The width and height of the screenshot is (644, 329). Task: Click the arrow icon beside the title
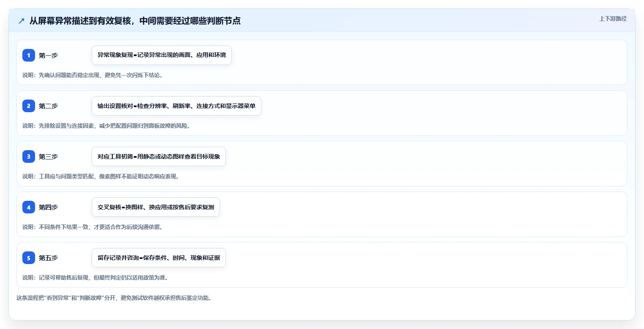click(x=22, y=21)
